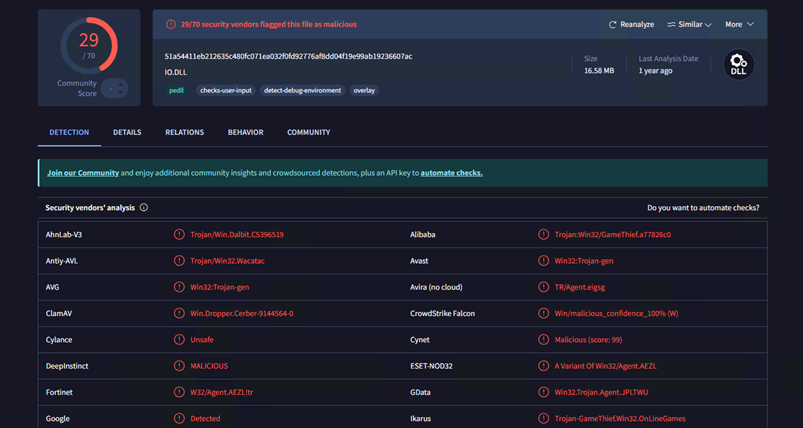Viewport: 803px width, 428px height.
Task: Click Win/malicious_confidence_100% (W) result
Action: pyautogui.click(x=617, y=313)
